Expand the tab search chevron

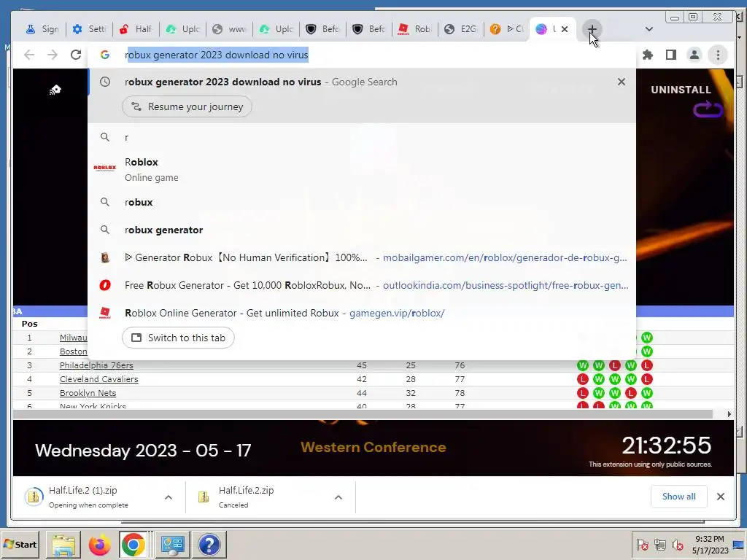(x=649, y=29)
